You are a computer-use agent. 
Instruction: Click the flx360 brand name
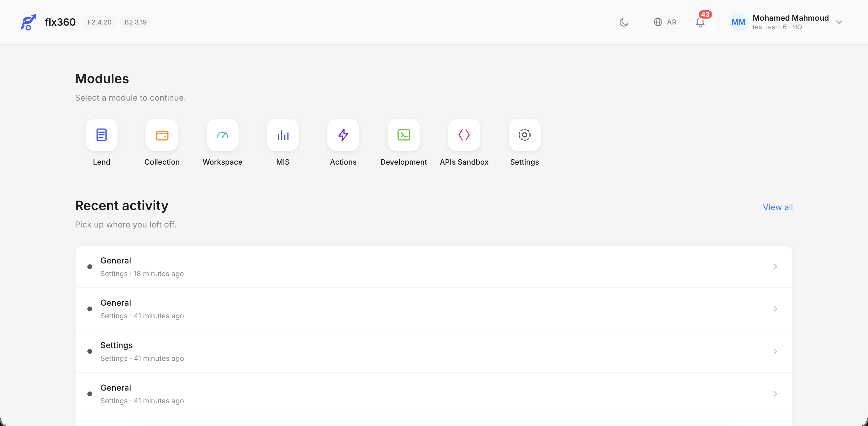coord(60,22)
